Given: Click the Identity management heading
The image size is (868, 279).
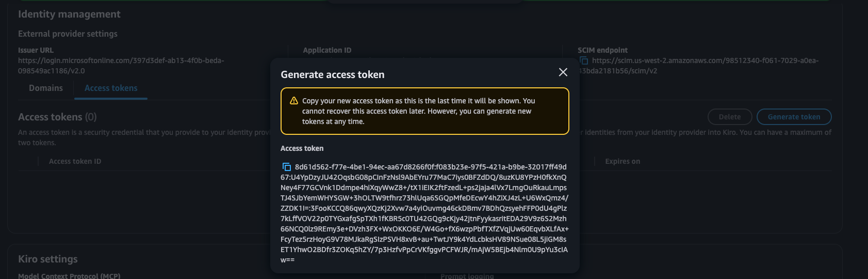Looking at the screenshot, I should [x=69, y=14].
